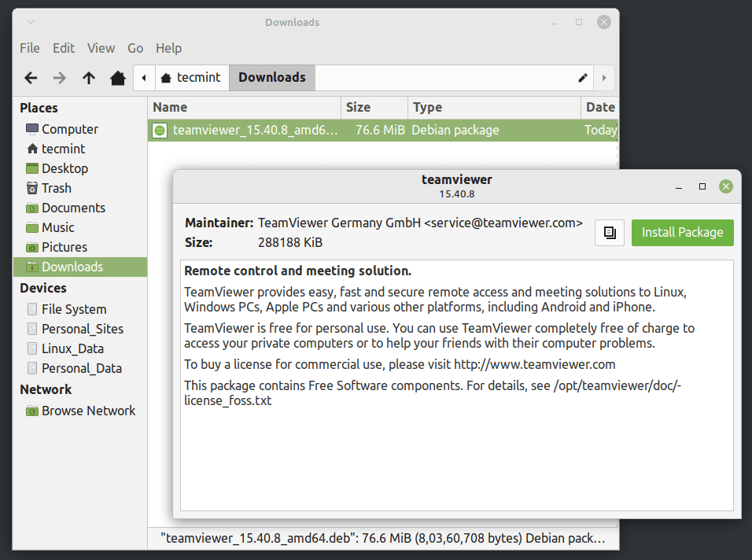
Task: Open Browse Network in the sidebar
Action: 88,411
